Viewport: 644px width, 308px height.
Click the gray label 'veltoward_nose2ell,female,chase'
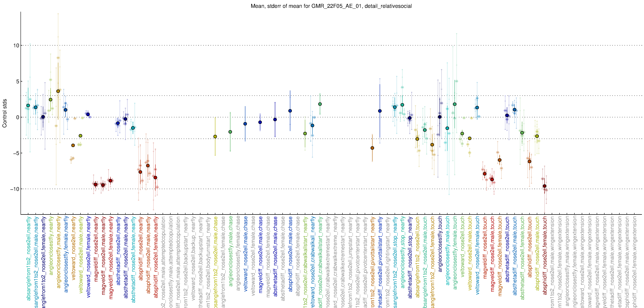(253, 256)
